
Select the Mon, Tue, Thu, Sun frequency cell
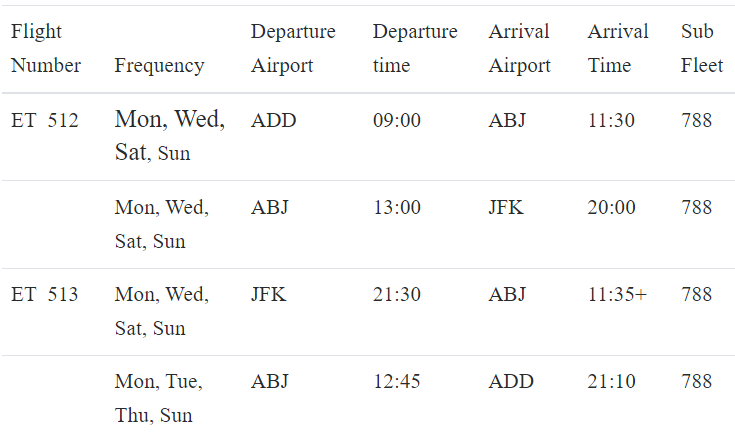click(158, 398)
